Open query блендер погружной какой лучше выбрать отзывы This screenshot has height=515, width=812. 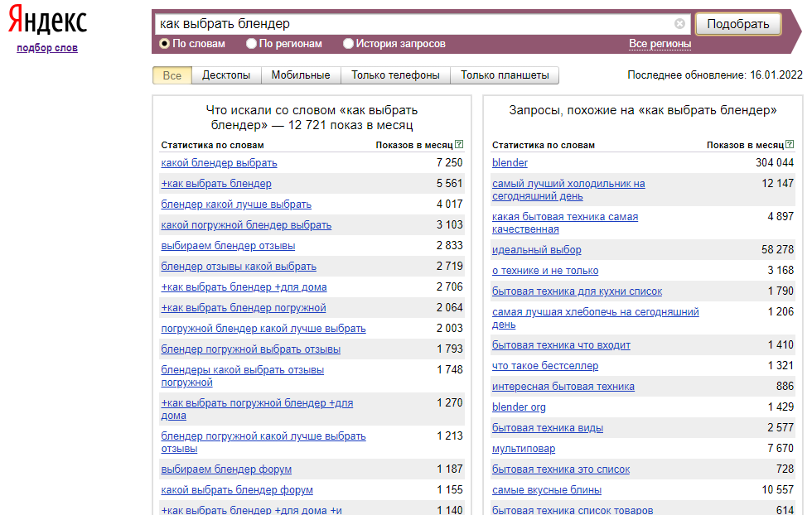point(263,442)
